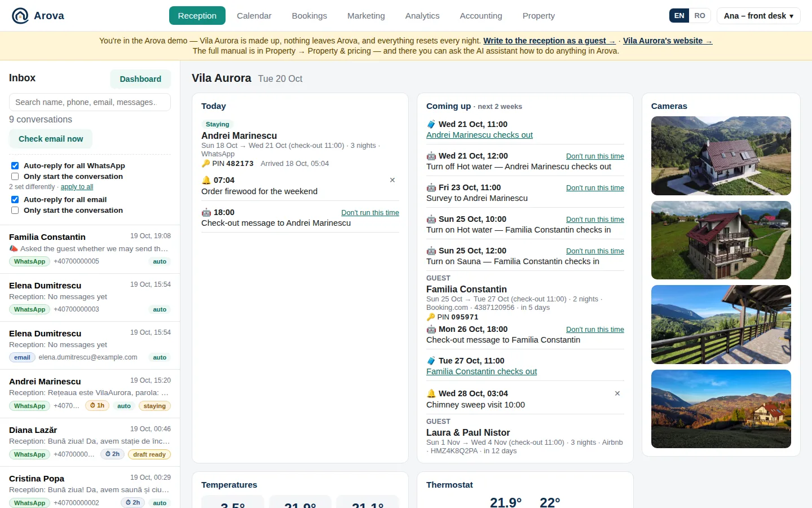Screen dimensions: 812x508
Task: Click the key icon next to PIN 482173
Action: coord(206,164)
